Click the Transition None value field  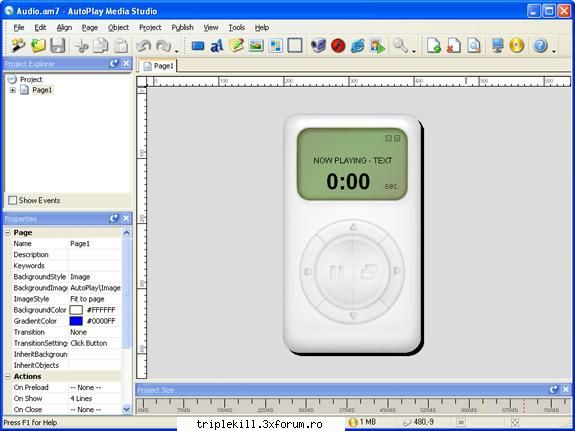[95, 332]
